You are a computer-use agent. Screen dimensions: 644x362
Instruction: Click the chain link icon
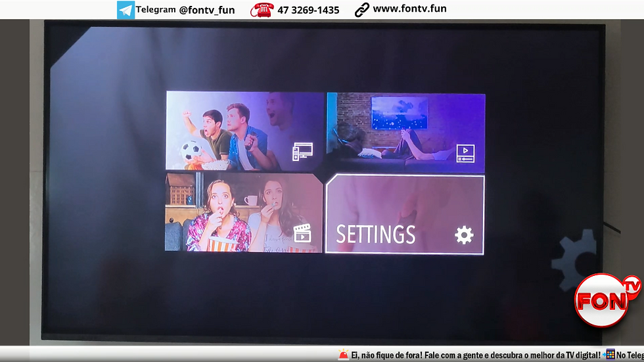[x=362, y=10]
